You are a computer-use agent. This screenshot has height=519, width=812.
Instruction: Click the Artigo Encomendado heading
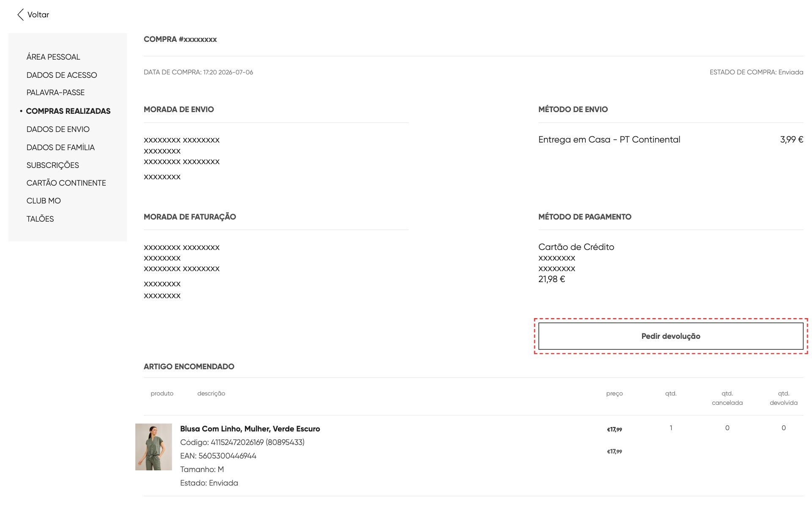[x=189, y=367]
